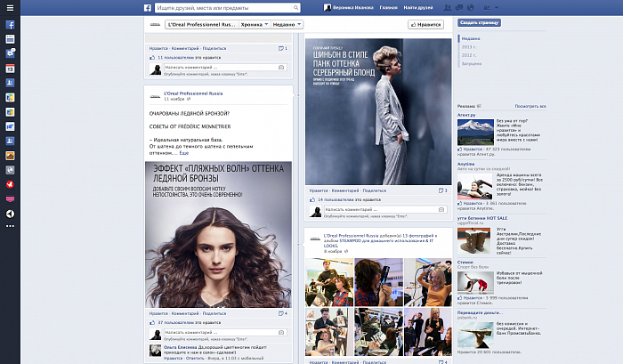This screenshot has height=364, width=623.
Task: Open the messages icon in the top bar
Action: point(459,7)
